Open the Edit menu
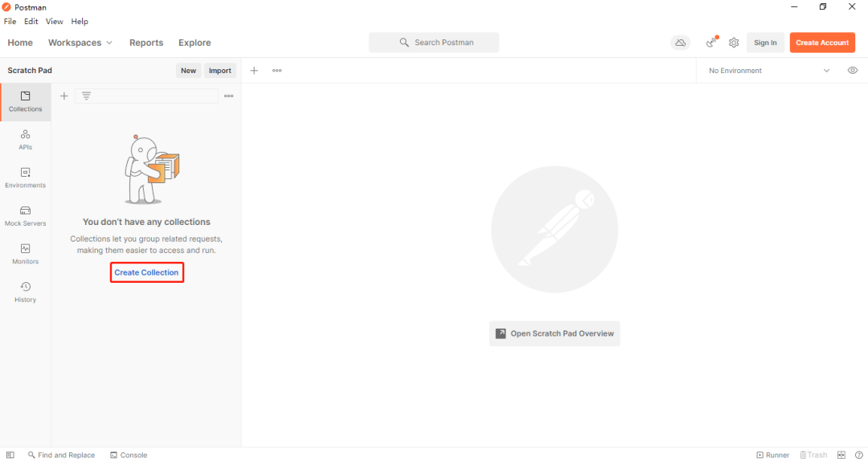The width and height of the screenshot is (868, 462). 31,22
